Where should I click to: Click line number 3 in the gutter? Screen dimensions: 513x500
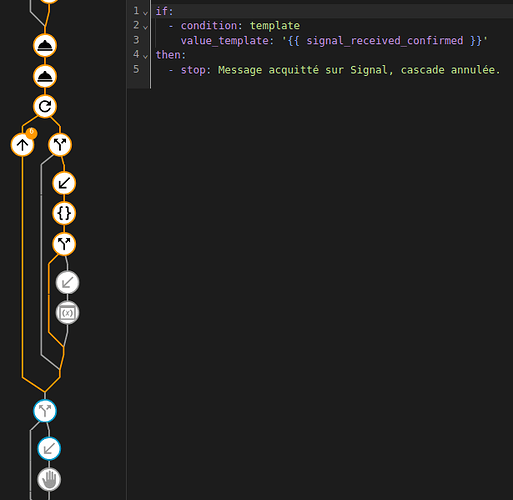[x=136, y=40]
